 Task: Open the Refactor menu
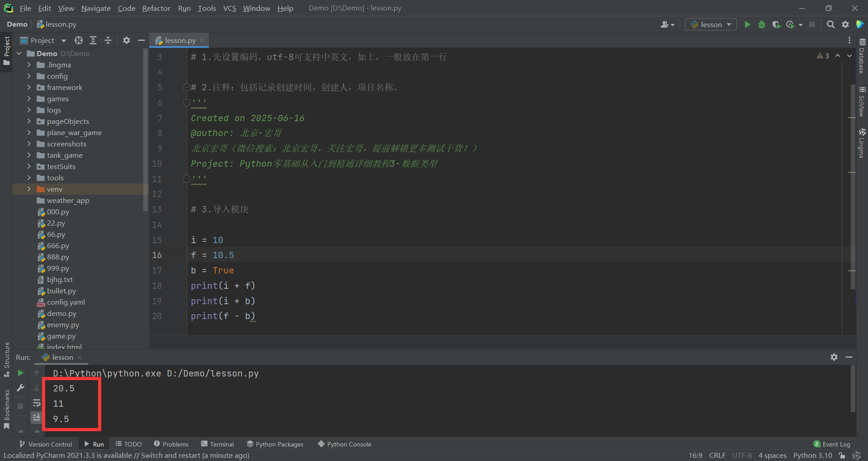click(x=156, y=8)
